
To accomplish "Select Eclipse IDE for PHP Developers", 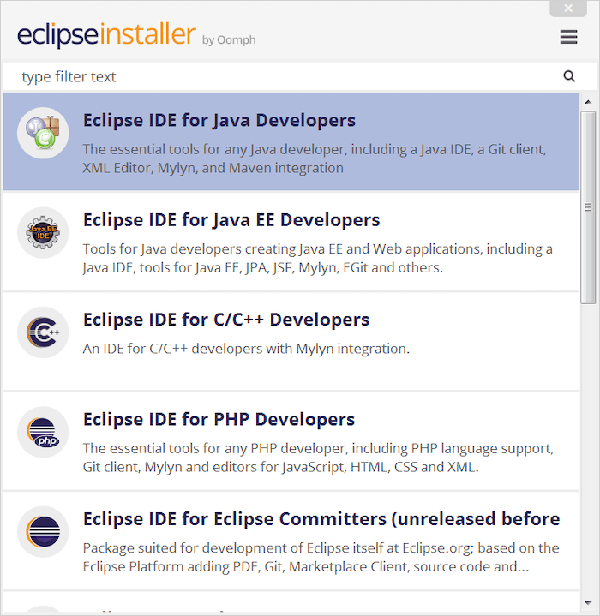I will click(291, 441).
